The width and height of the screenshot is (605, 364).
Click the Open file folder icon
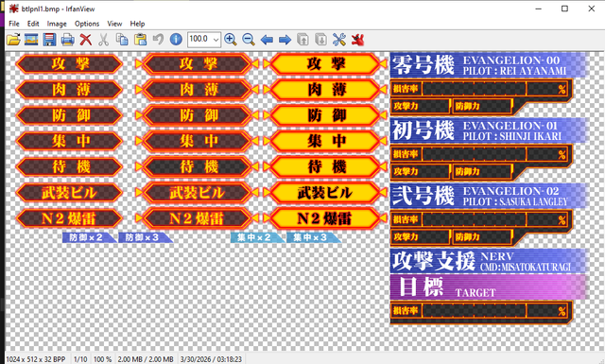click(x=13, y=40)
